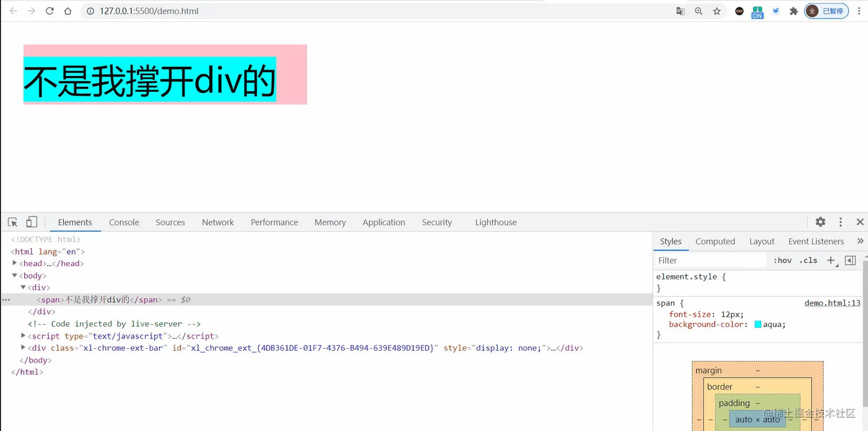The image size is (868, 431).
Task: Select the Computed sidebar tab
Action: 715,241
